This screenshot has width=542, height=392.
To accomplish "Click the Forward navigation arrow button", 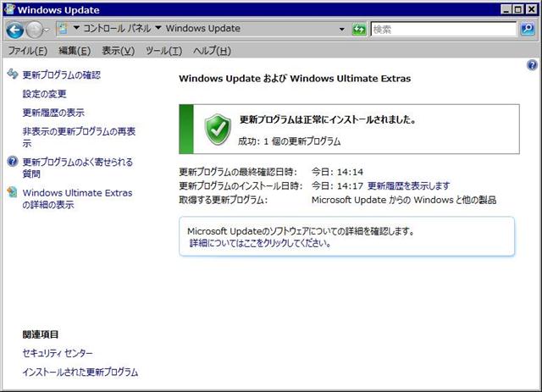I will pos(34,30).
